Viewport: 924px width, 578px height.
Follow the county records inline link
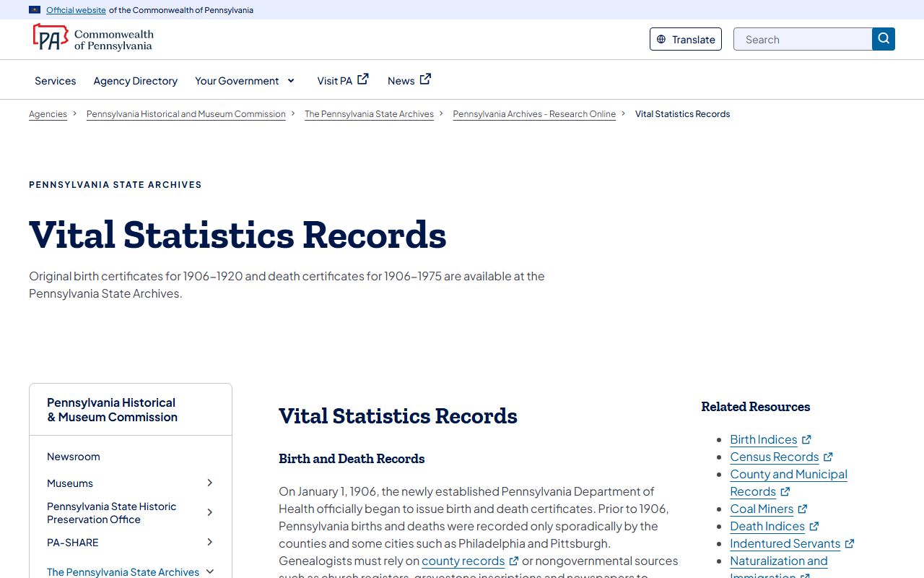click(463, 561)
